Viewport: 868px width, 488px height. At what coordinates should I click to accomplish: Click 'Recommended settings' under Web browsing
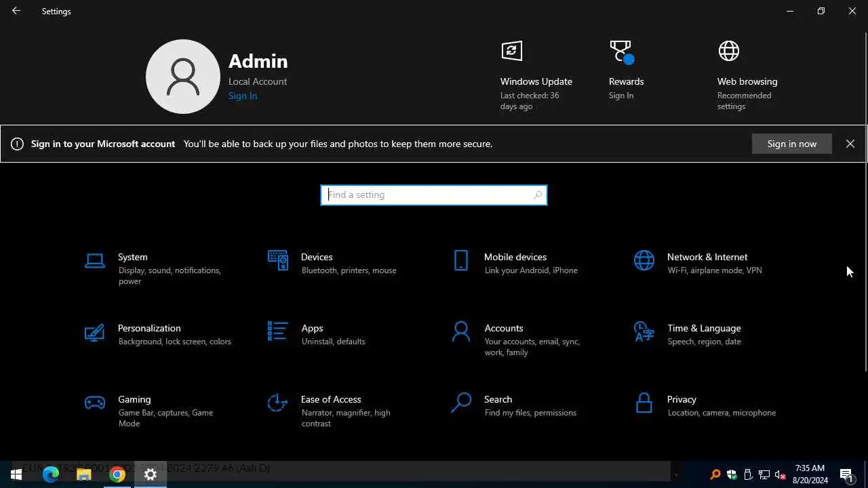(x=744, y=101)
